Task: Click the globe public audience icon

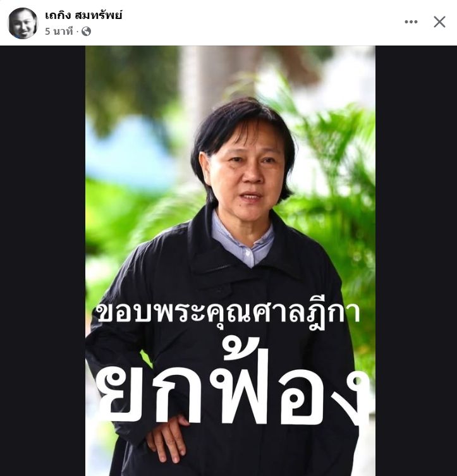Action: point(86,31)
